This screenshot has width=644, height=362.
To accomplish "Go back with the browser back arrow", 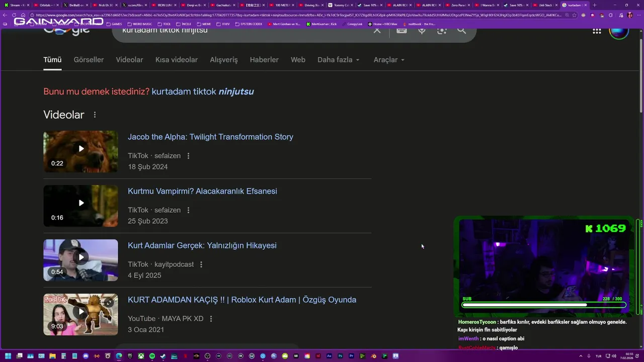I will [x=5, y=15].
